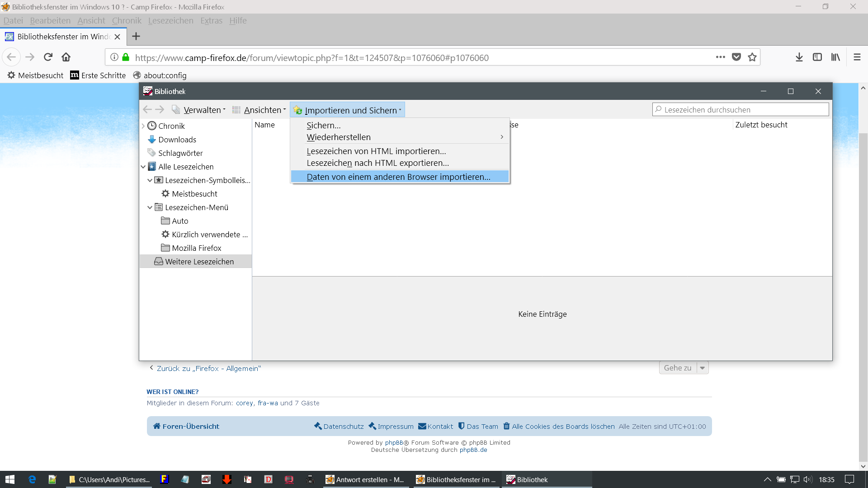The height and width of the screenshot is (488, 868).
Task: Select Lesezeichen nach HTML exportieren
Action: 377,163
